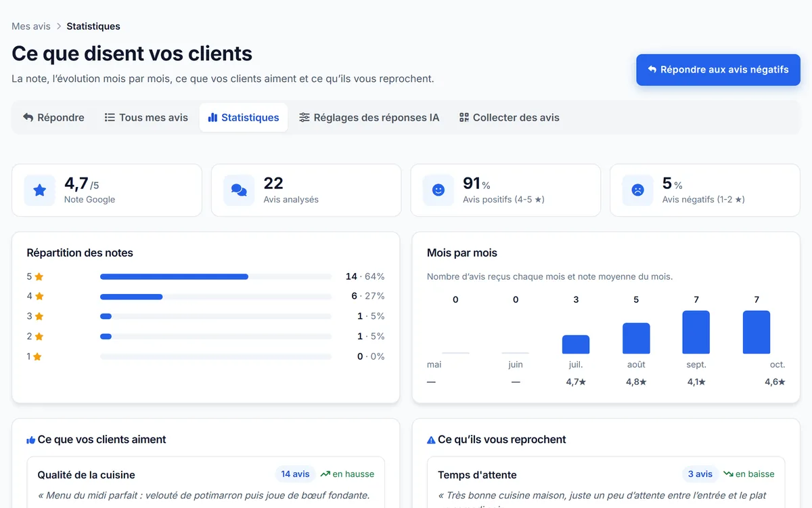Click the 14 · 64% value
This screenshot has width=812, height=508.
tap(365, 276)
